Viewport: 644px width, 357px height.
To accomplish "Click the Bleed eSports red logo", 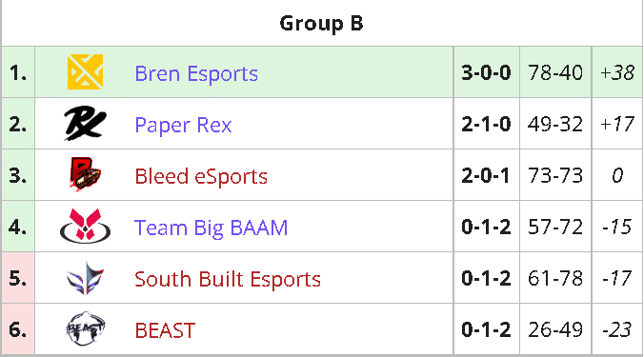I will 85,175.
